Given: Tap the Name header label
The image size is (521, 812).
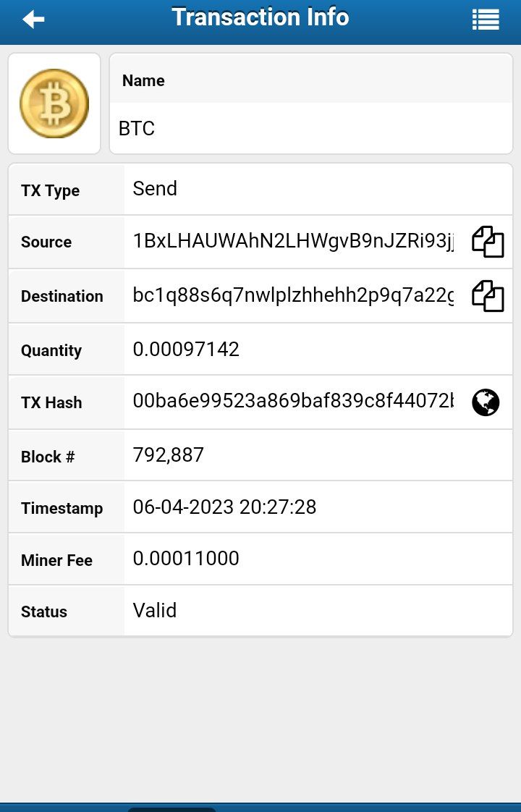Looking at the screenshot, I should pos(143,81).
